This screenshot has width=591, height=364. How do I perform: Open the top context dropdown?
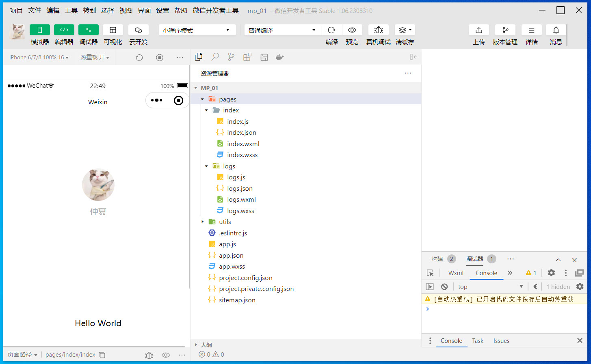tap(490, 287)
